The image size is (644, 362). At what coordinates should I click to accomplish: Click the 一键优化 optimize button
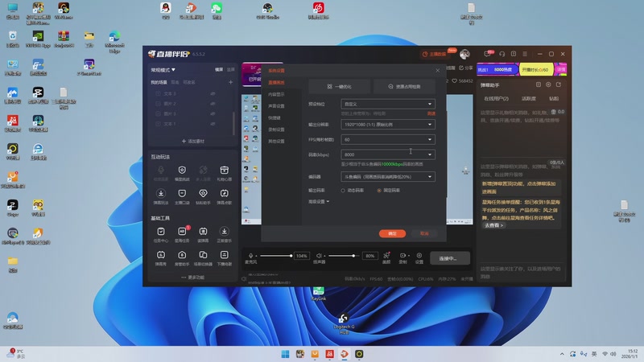339,87
